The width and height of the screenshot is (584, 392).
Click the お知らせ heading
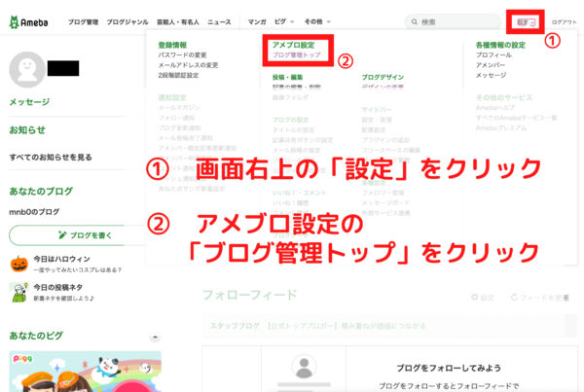coord(27,130)
